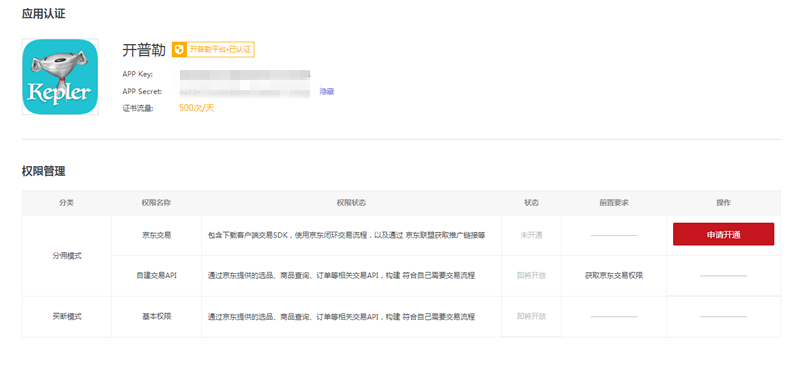Click the APP Secret label
The image size is (800, 374).
click(x=142, y=91)
